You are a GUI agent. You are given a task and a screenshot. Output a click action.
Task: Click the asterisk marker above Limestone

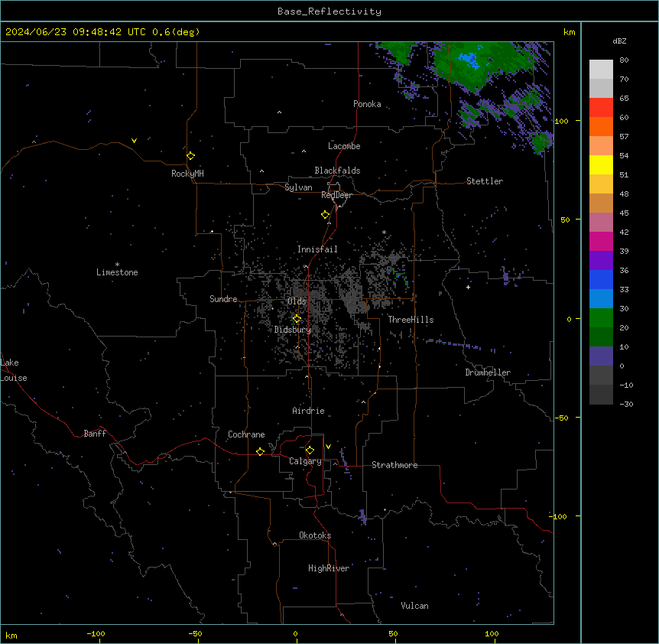[x=117, y=265]
